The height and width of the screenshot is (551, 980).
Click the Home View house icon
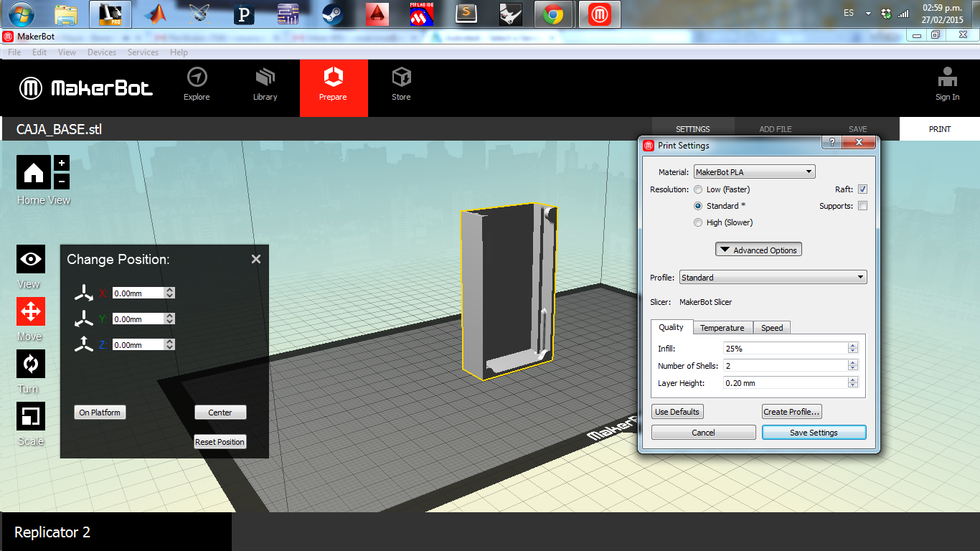pyautogui.click(x=34, y=172)
